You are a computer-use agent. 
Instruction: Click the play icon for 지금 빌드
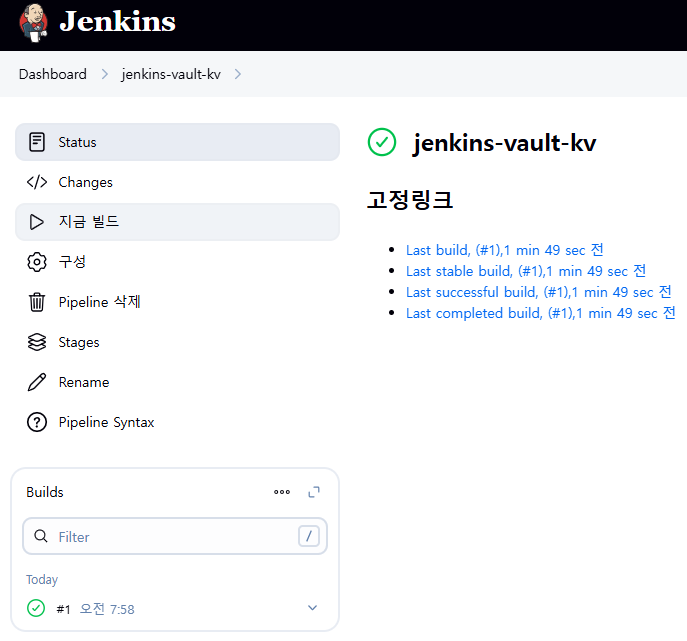(x=37, y=222)
